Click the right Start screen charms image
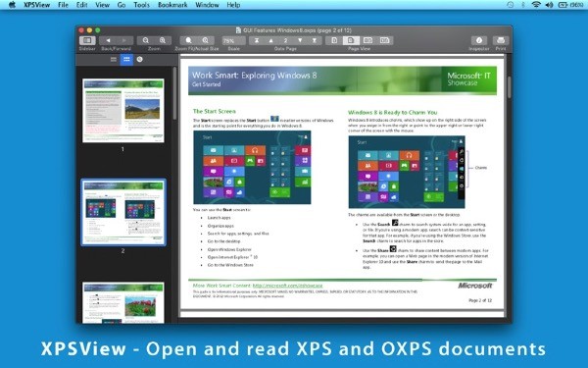588x368 pixels. coord(407,172)
